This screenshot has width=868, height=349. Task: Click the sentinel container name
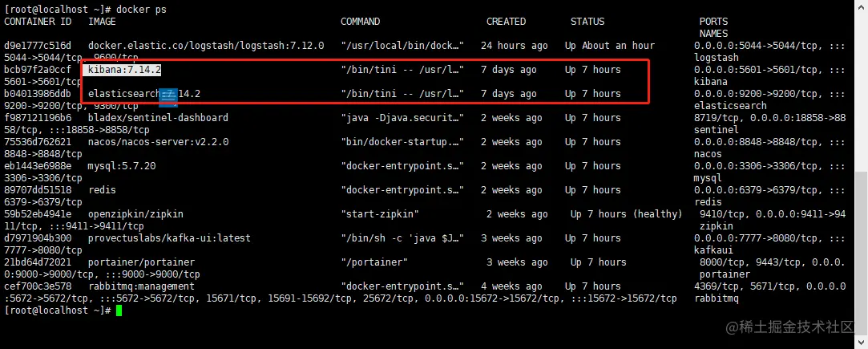717,130
